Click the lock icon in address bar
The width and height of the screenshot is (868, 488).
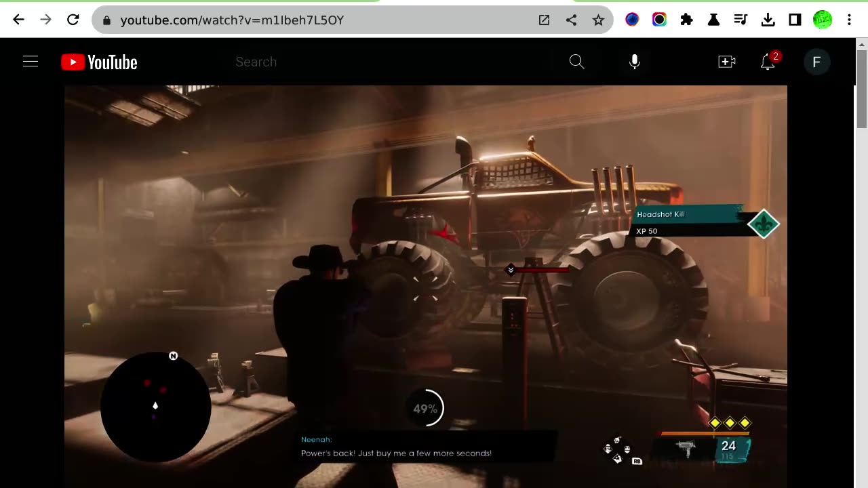tap(106, 20)
